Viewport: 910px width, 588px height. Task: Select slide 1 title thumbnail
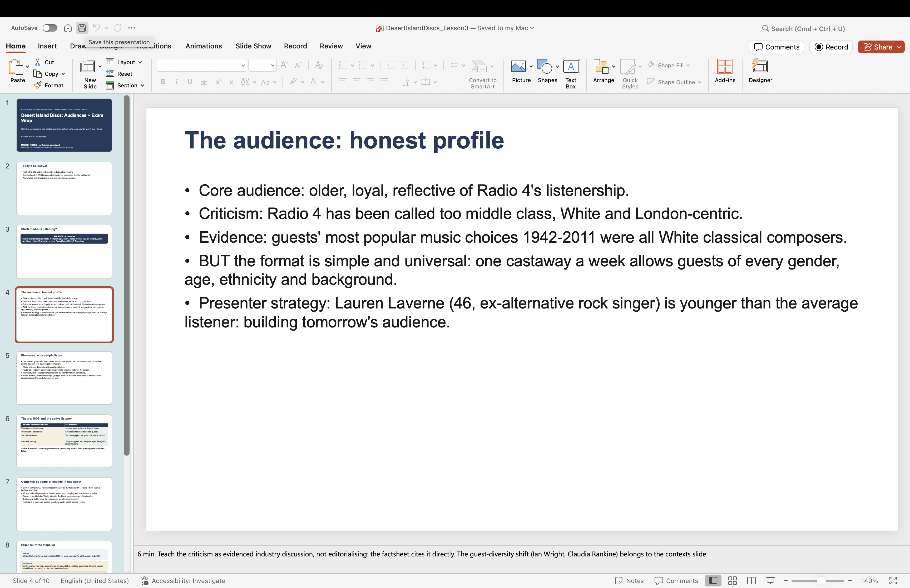tap(64, 125)
